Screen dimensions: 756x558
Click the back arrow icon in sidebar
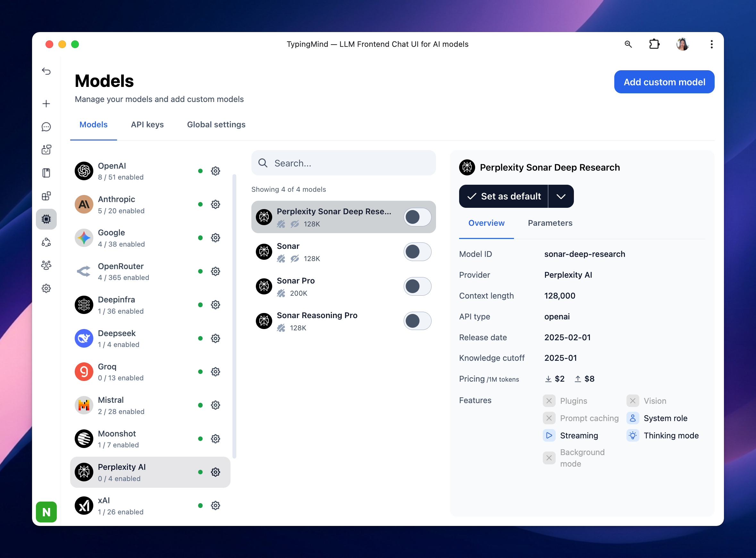click(x=46, y=71)
